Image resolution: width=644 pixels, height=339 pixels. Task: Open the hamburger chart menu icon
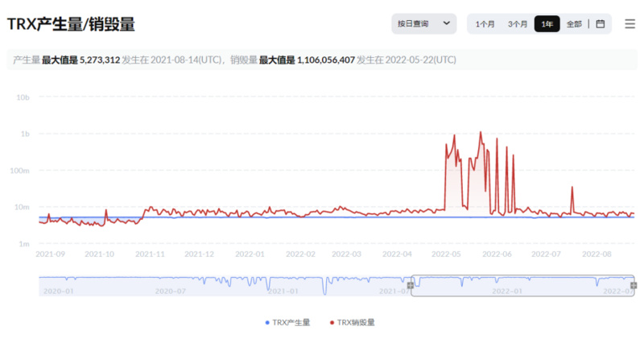tap(630, 24)
